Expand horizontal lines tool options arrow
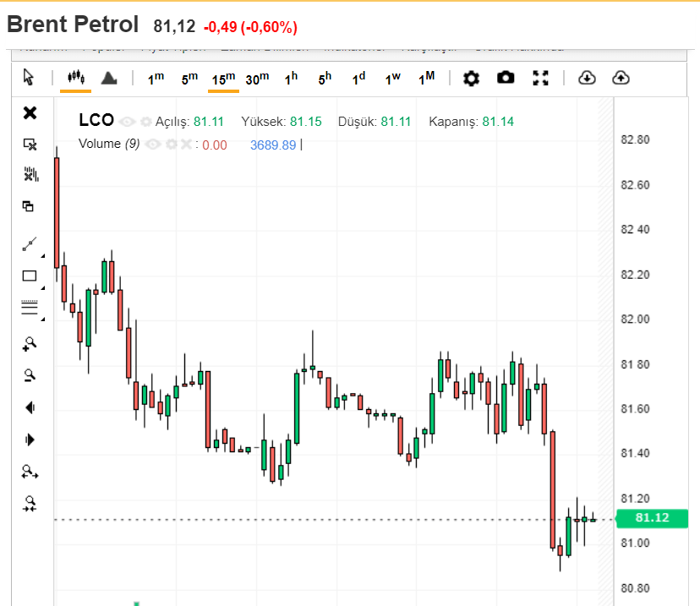The image size is (700, 606). [43, 319]
